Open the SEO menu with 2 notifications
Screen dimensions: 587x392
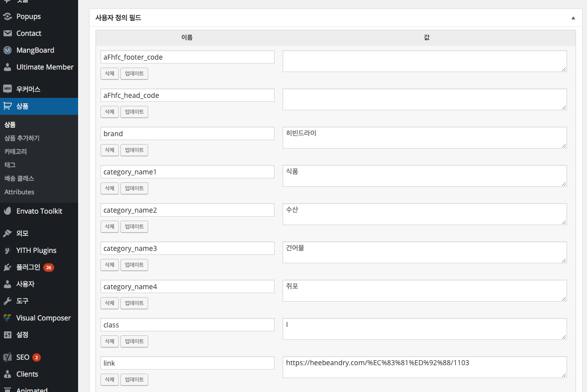click(x=21, y=357)
